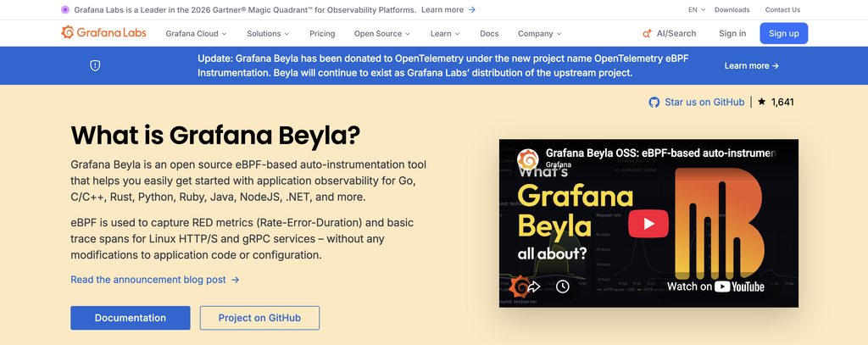Open the Docs page
The width and height of the screenshot is (868, 345).
tap(489, 33)
